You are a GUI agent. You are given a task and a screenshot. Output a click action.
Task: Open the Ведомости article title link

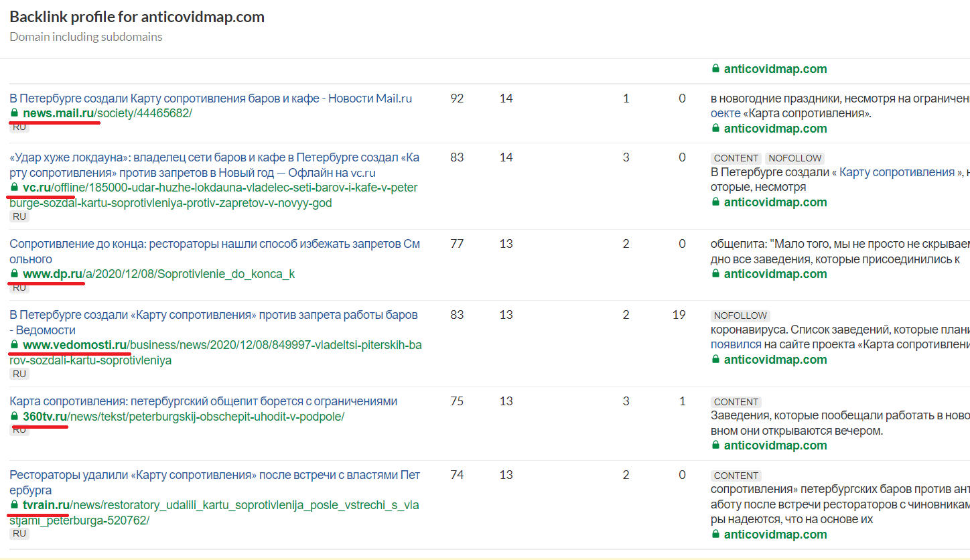point(214,322)
